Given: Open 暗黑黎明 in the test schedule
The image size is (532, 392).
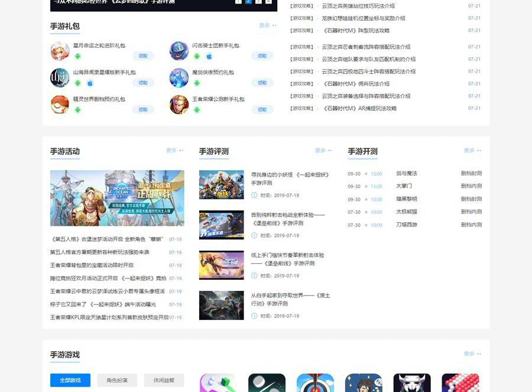Looking at the screenshot, I should click(407, 199).
